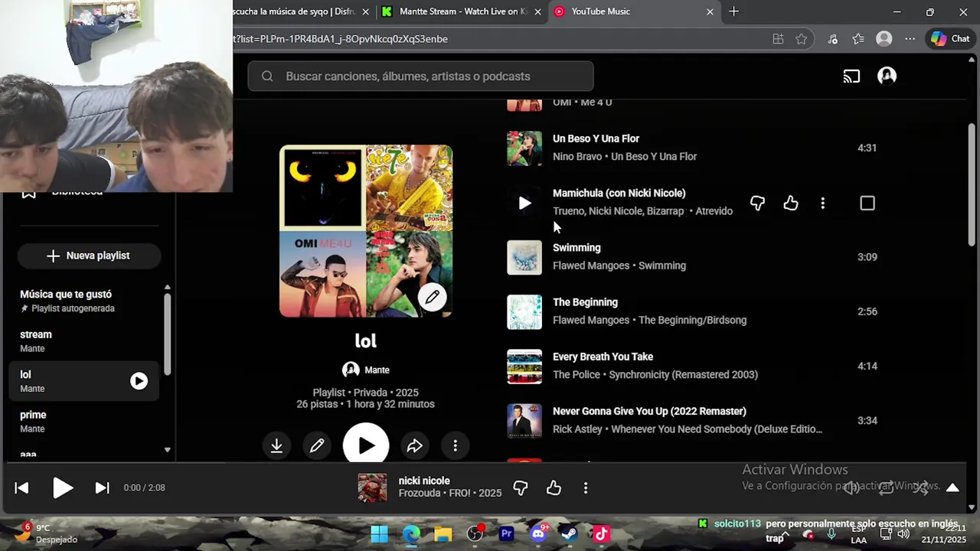
Task: Open the Nino Bravo artist link
Action: coord(577,156)
